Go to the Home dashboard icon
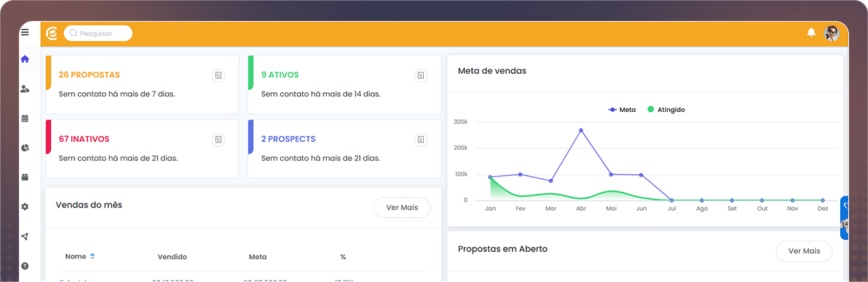Image resolution: width=868 pixels, height=282 pixels. pyautogui.click(x=25, y=59)
